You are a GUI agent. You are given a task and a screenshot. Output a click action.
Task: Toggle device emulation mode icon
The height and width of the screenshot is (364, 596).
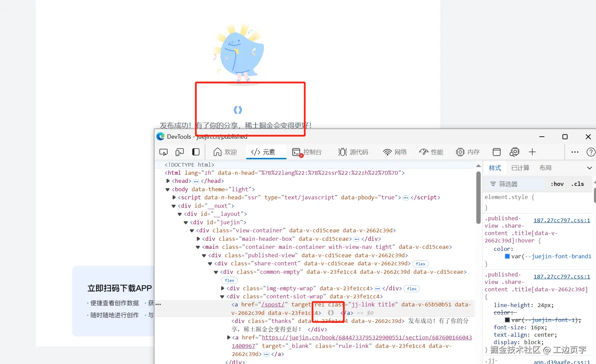tap(180, 152)
